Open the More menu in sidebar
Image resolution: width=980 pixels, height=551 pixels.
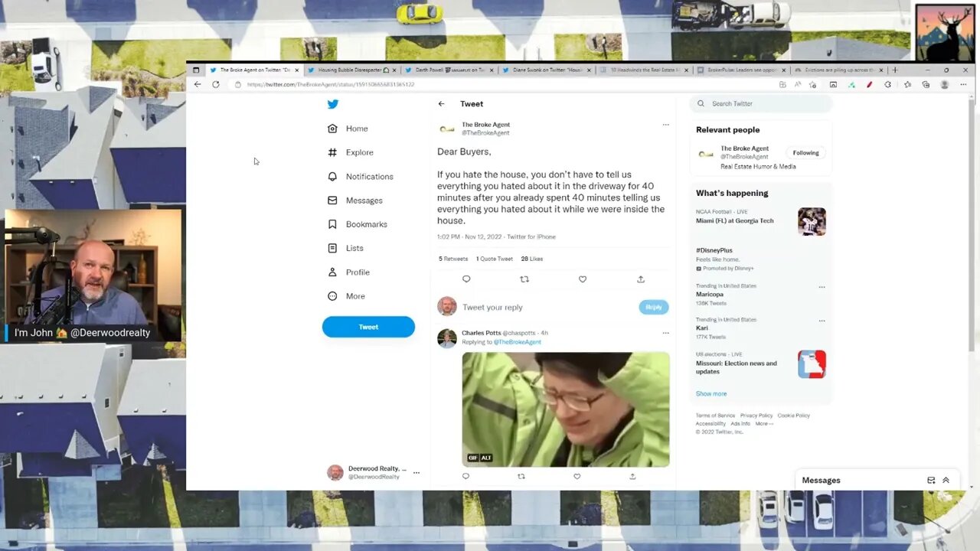346,296
